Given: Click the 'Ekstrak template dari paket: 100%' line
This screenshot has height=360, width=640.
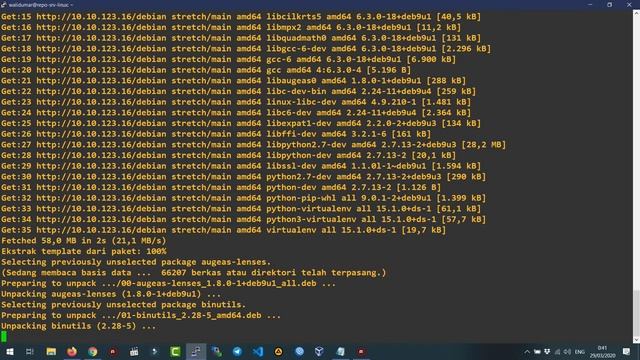Looking at the screenshot, I should click(x=84, y=251).
